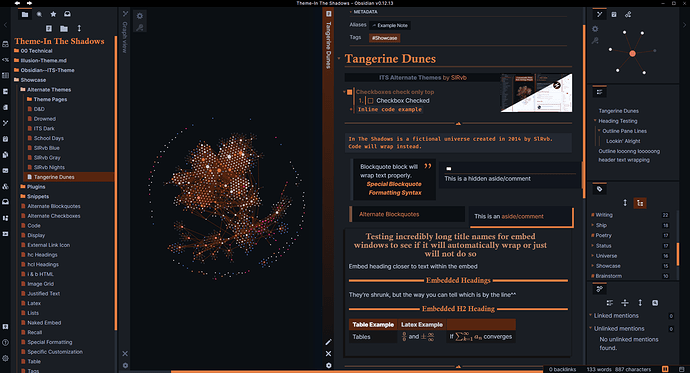The image size is (690, 373).
Task: Toggle nested tags view in tag pane
Action: (640, 203)
